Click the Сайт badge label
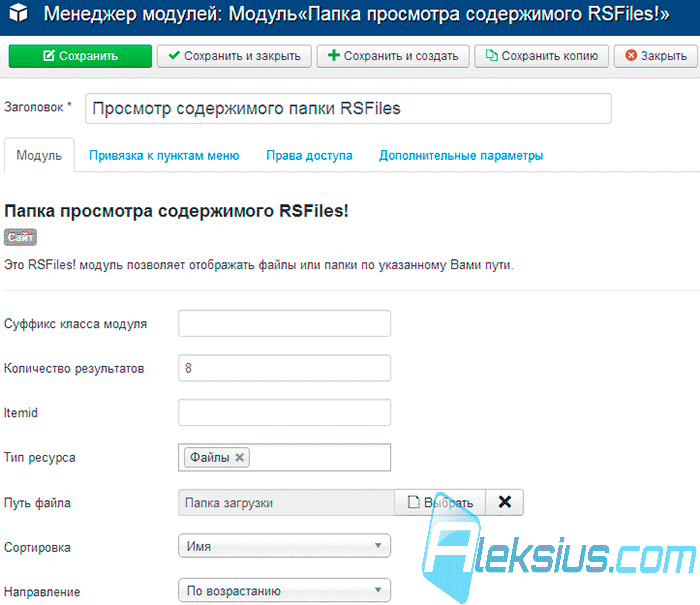The width and height of the screenshot is (700, 605). (21, 237)
